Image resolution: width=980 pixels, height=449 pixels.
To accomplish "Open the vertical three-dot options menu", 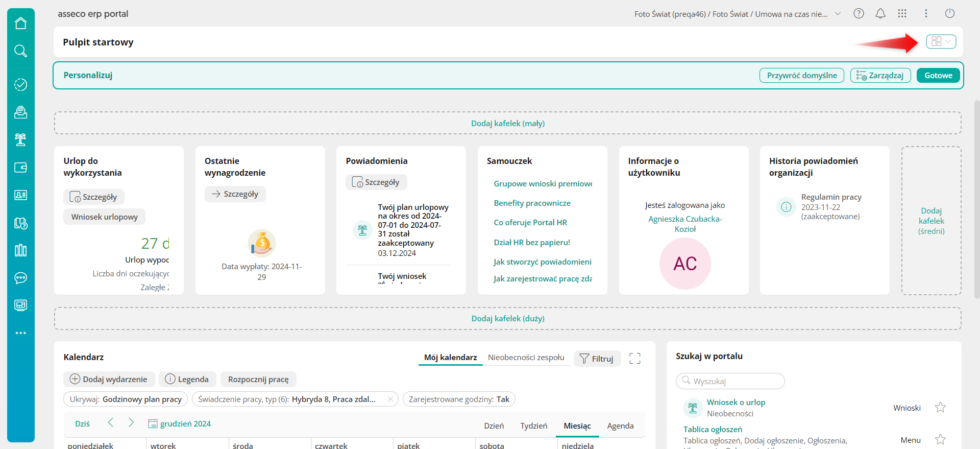I will click(926, 14).
